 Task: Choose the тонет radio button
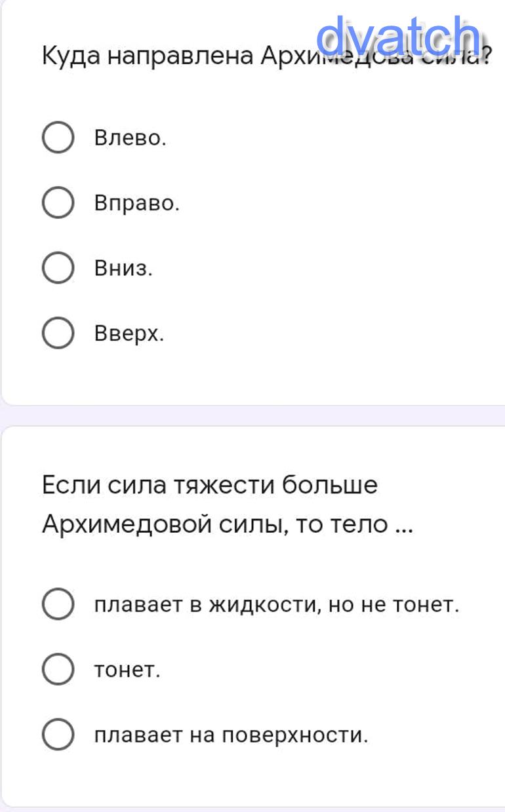(x=58, y=669)
